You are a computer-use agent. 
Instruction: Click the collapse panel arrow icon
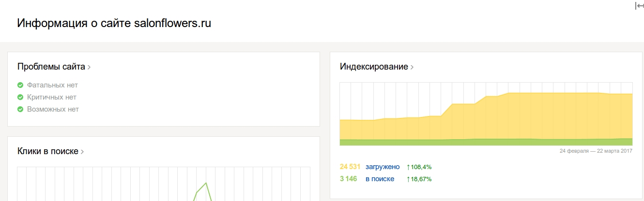click(x=639, y=6)
